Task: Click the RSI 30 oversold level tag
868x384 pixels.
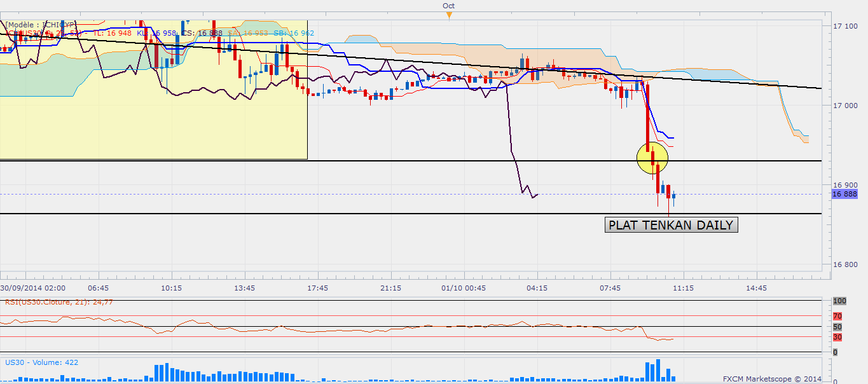Action: click(839, 337)
